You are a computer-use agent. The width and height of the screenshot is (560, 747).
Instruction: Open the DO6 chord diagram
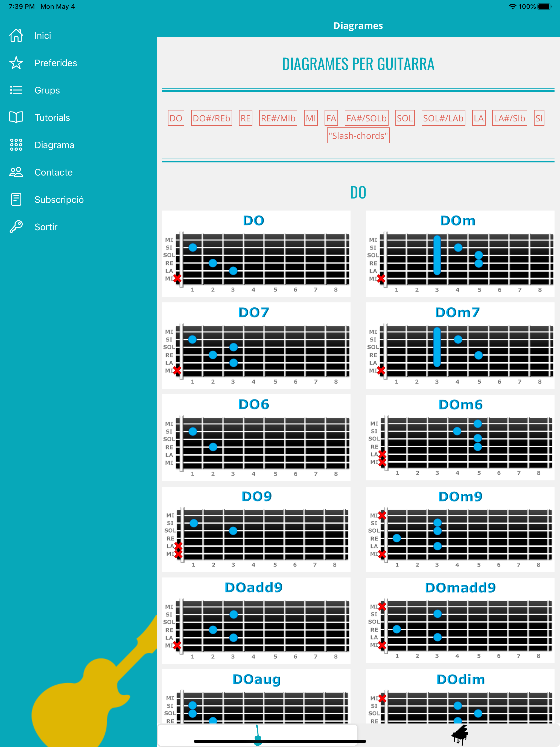point(256,438)
